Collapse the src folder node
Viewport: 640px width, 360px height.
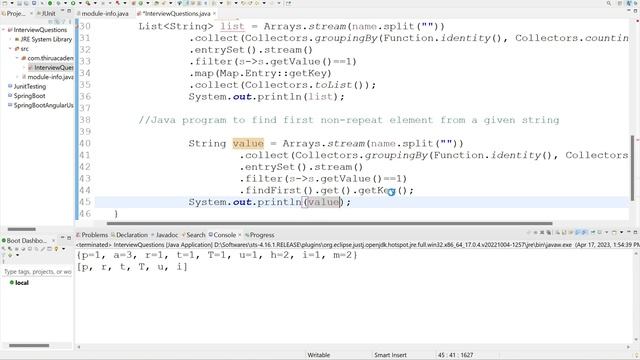point(10,49)
